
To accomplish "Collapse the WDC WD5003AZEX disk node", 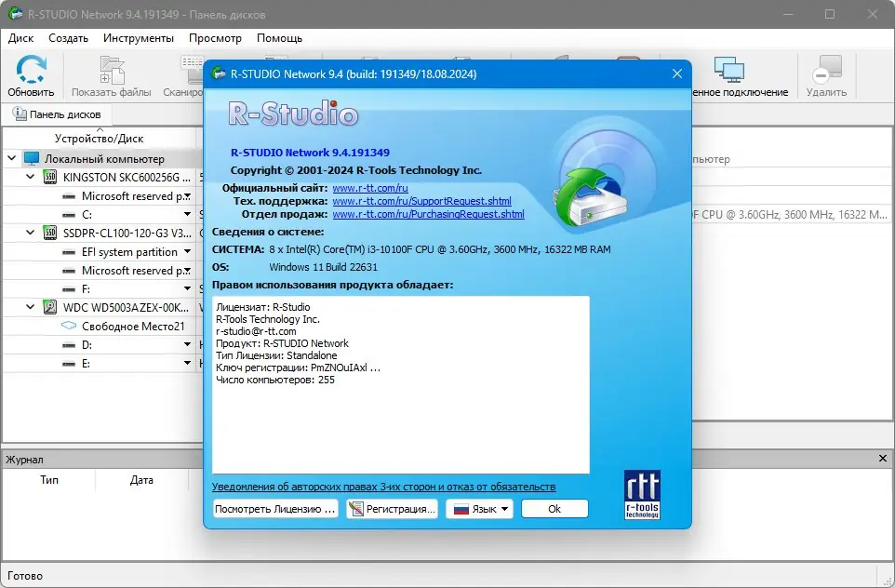I will 31,307.
